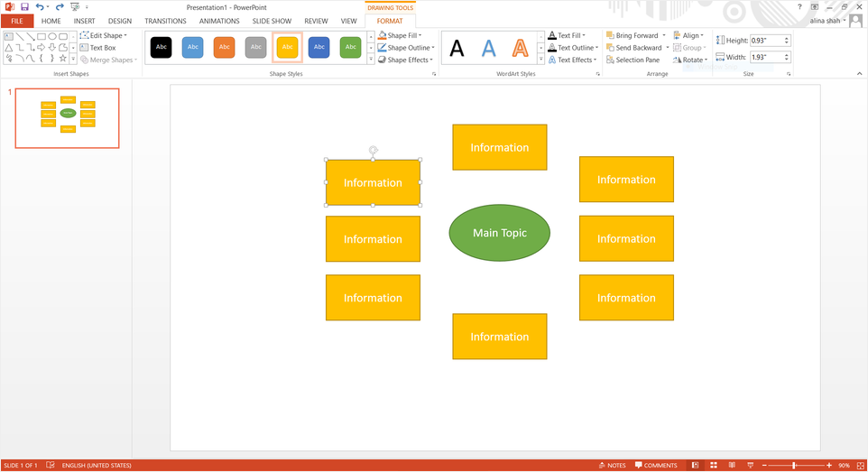The height and width of the screenshot is (472, 868).
Task: Start Slide Show from status bar icon
Action: 748,466
